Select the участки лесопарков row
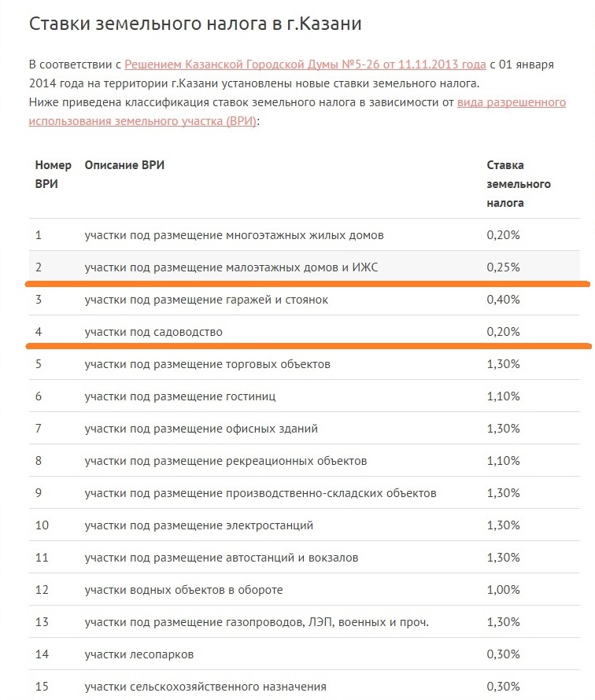 [305, 654]
